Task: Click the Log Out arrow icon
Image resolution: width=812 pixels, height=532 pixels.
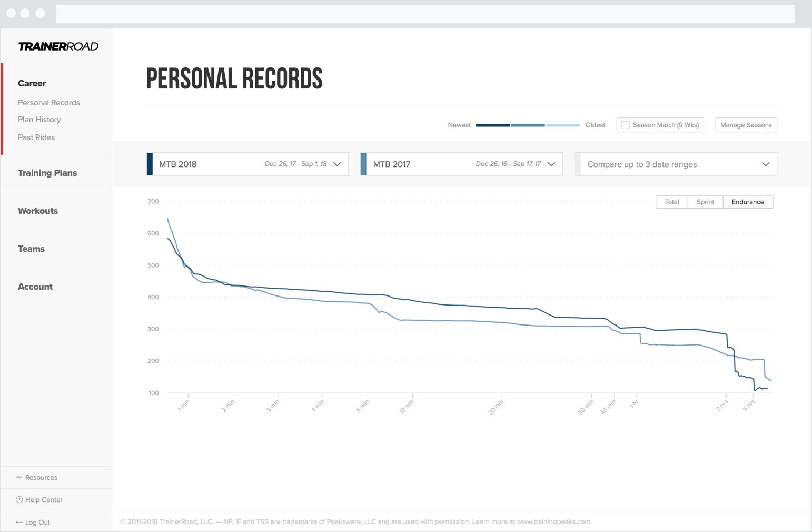Action: pyautogui.click(x=19, y=523)
